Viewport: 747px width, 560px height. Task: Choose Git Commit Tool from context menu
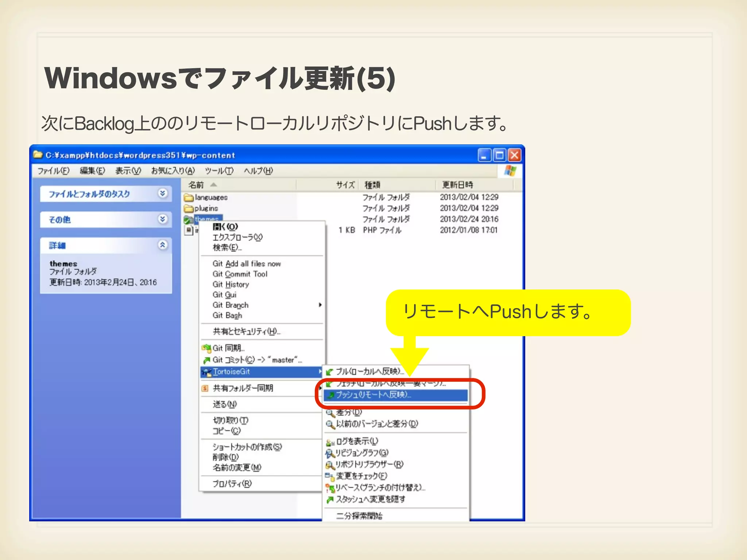(240, 274)
